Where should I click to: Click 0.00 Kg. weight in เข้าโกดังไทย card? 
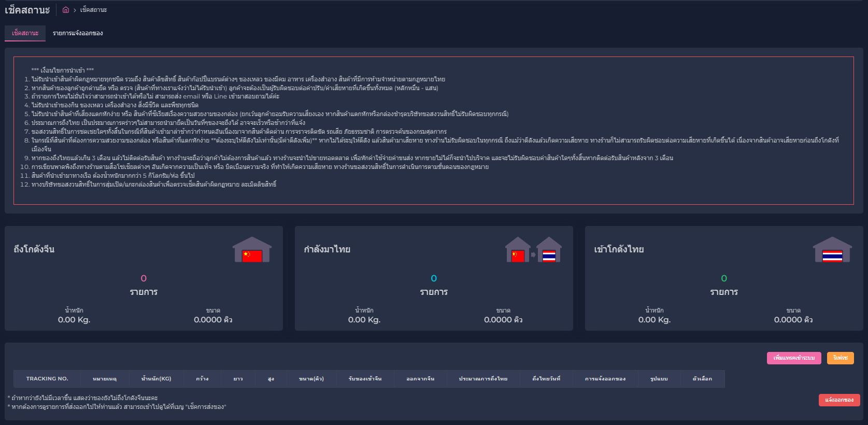pos(654,320)
